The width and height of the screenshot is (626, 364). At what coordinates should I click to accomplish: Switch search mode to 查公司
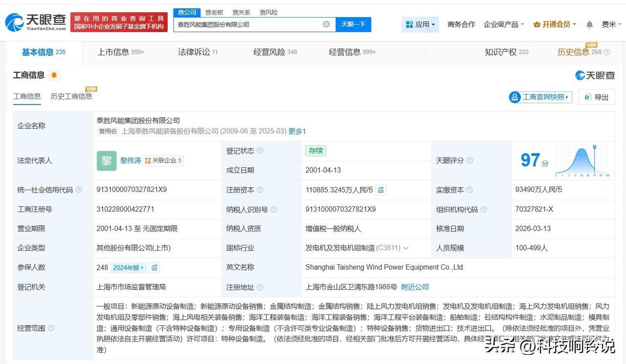pos(187,12)
